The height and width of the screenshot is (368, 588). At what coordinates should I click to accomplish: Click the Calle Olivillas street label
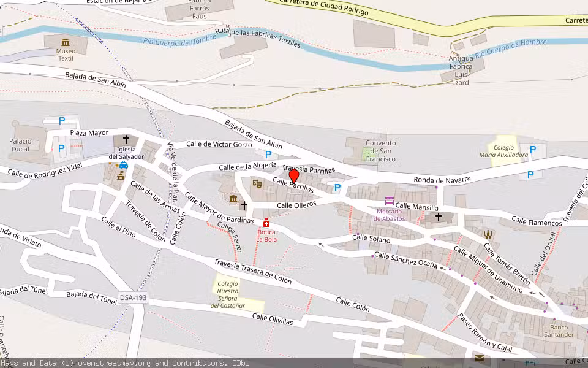(273, 319)
